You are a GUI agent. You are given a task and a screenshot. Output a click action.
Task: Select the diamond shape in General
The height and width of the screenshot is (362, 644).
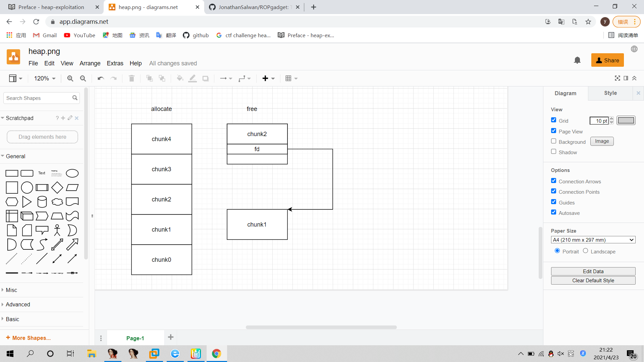pos(57,187)
